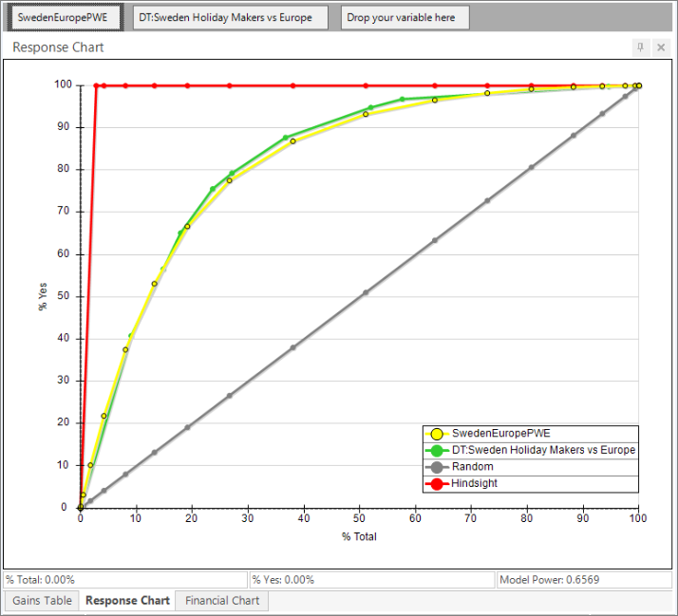The height and width of the screenshot is (616, 678).
Task: Click the gray Random legend marker
Action: click(437, 467)
